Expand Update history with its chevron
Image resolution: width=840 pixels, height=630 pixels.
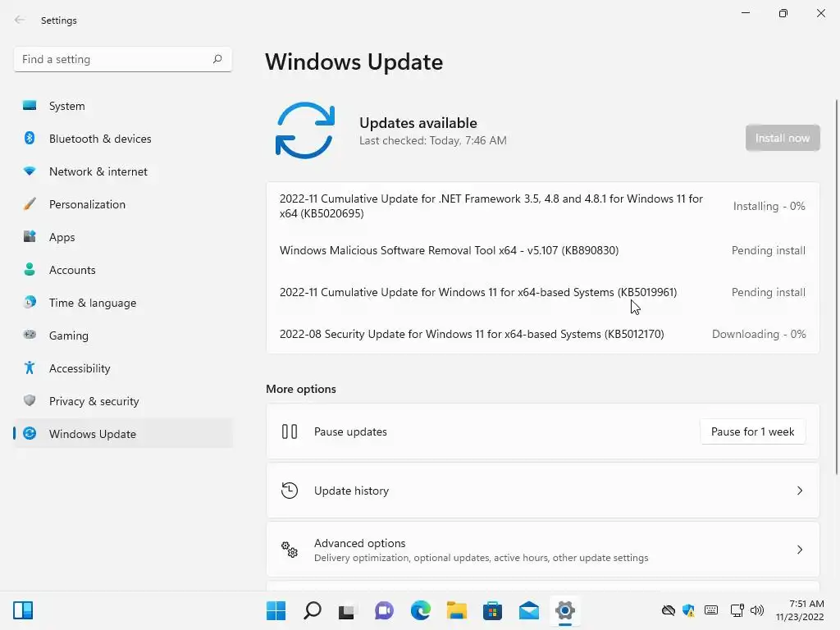[x=799, y=491]
